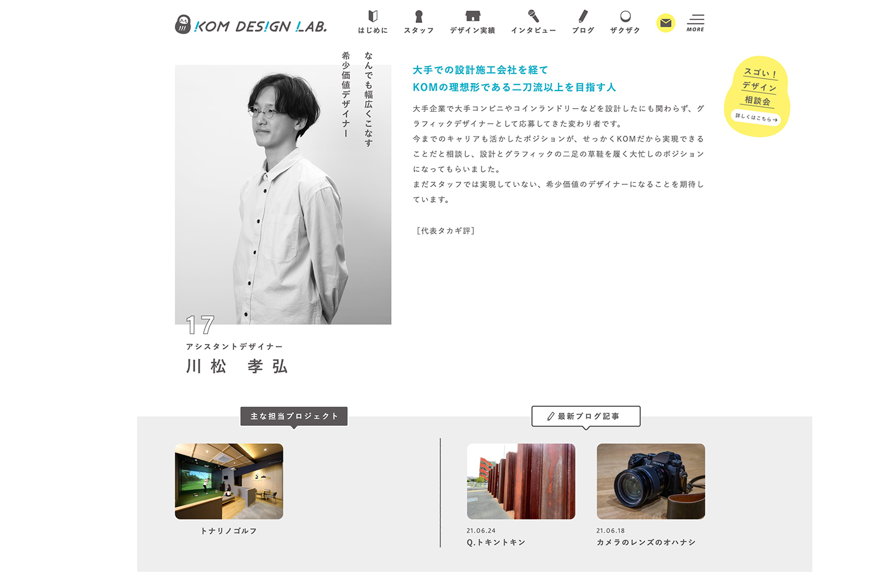
Task: Expand the MORE hamburger menu
Action: (696, 22)
